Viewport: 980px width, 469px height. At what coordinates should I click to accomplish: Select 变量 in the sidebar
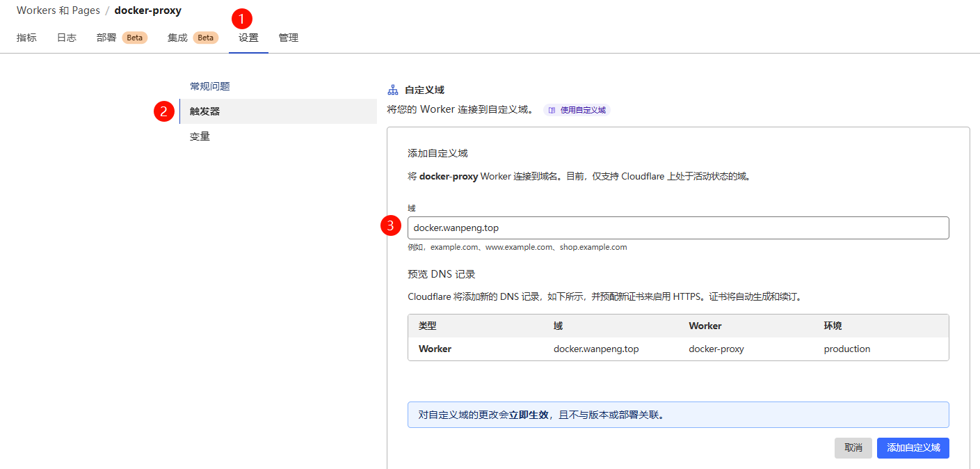[200, 136]
